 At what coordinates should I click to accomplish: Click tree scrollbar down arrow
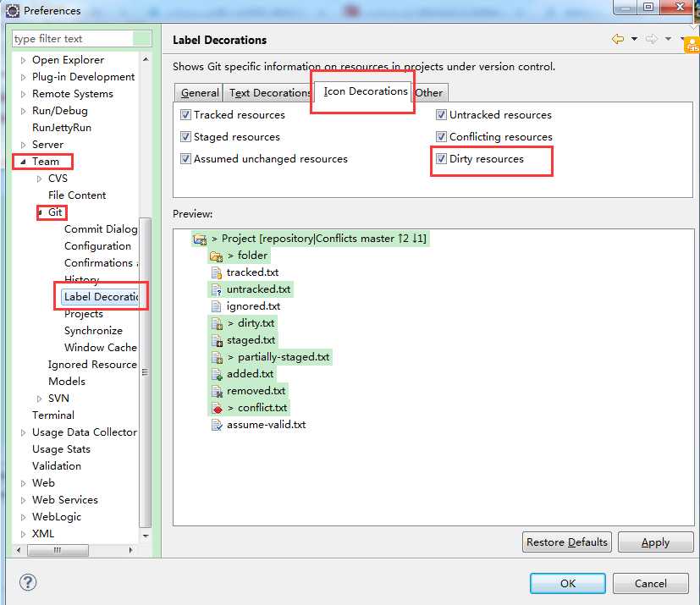coord(146,536)
